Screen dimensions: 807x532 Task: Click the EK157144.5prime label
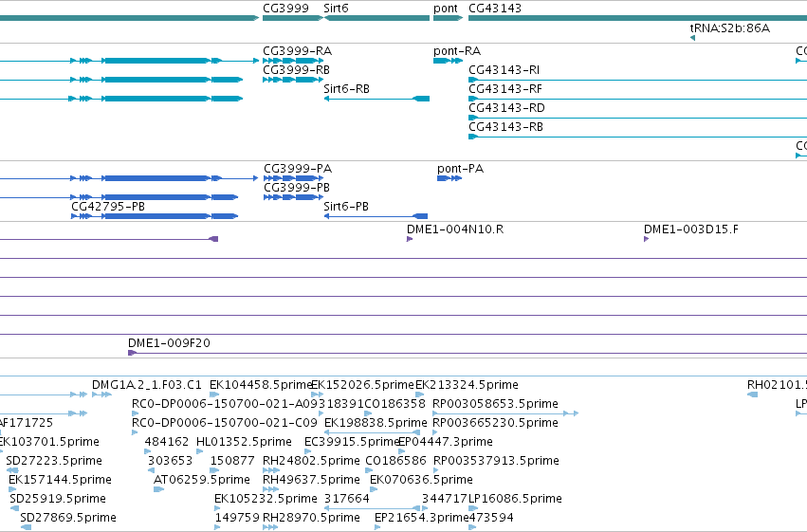point(60,480)
